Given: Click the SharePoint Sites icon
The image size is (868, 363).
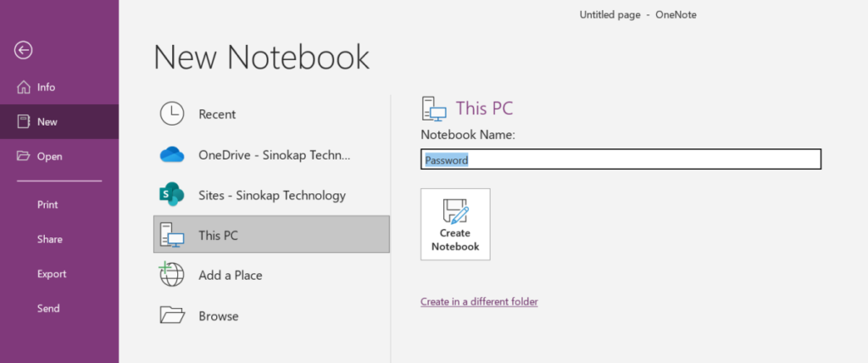Looking at the screenshot, I should point(172,194).
